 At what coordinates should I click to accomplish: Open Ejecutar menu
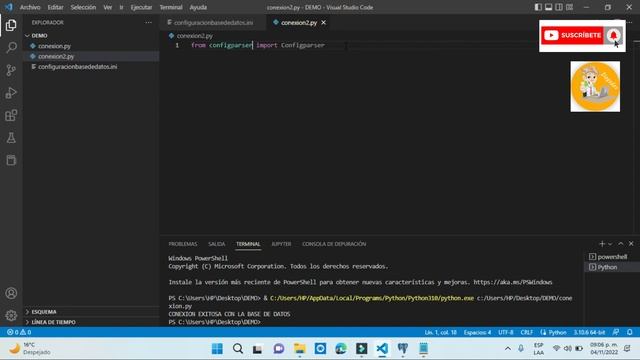(141, 7)
